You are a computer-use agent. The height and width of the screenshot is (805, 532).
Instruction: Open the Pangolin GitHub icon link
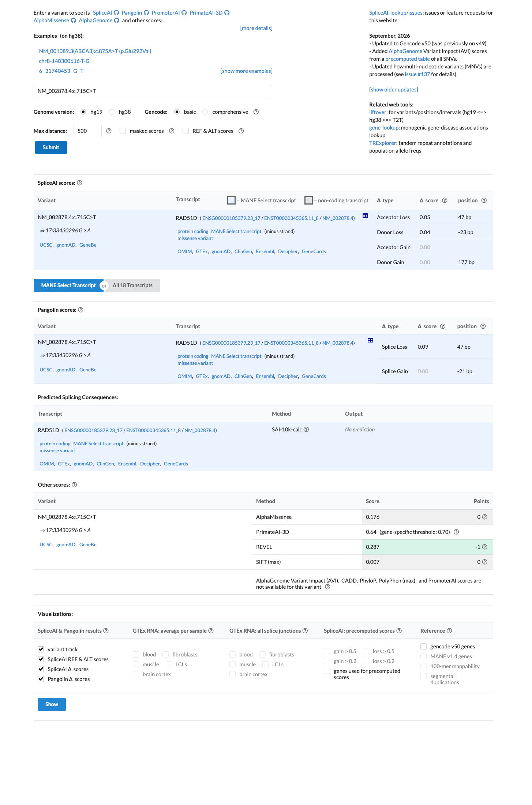point(146,13)
